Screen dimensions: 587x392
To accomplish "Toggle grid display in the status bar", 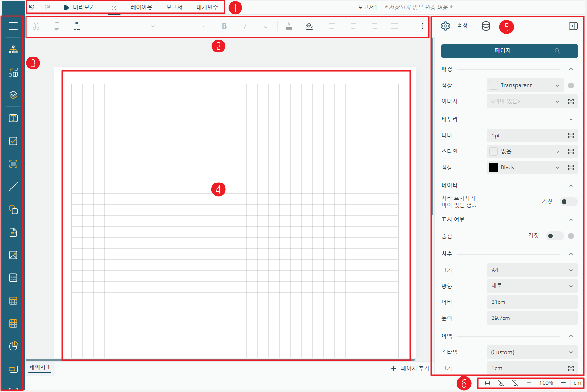I will pos(487,383).
